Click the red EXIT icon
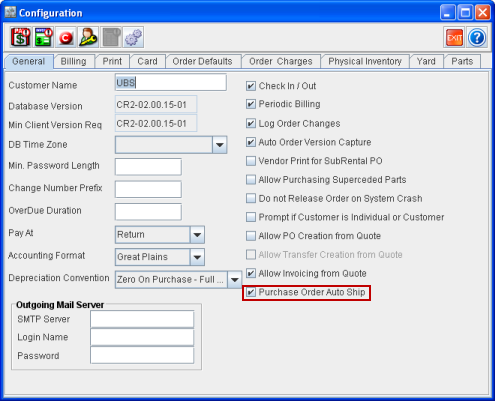 pyautogui.click(x=454, y=37)
